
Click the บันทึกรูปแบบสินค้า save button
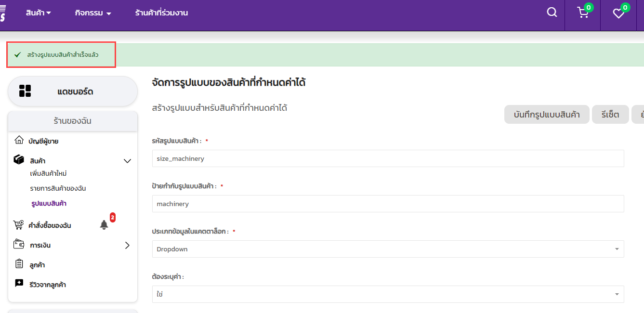(547, 115)
